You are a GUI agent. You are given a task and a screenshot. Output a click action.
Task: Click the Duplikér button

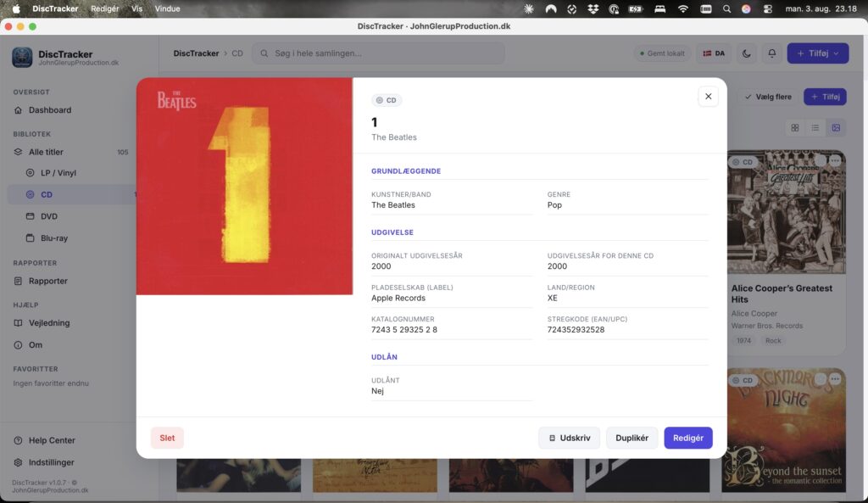(632, 438)
